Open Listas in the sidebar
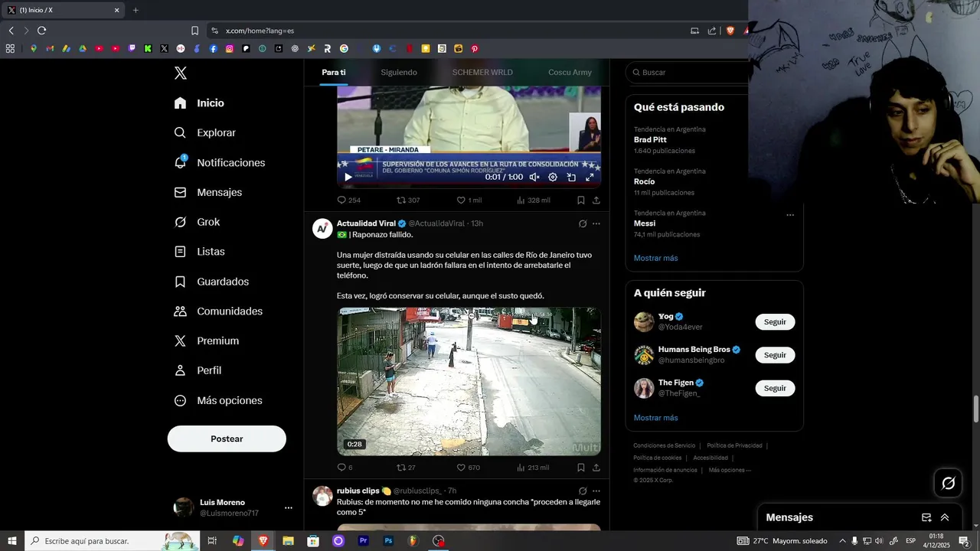The height and width of the screenshot is (551, 980). [200, 252]
